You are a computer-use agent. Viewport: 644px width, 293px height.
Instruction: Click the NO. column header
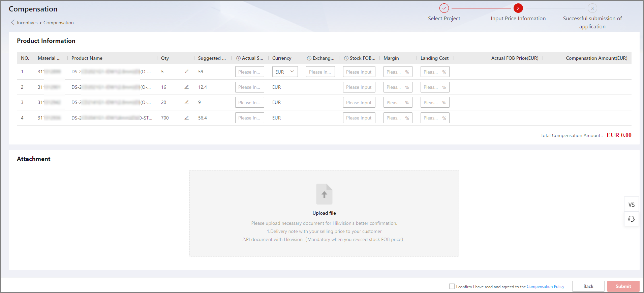25,58
